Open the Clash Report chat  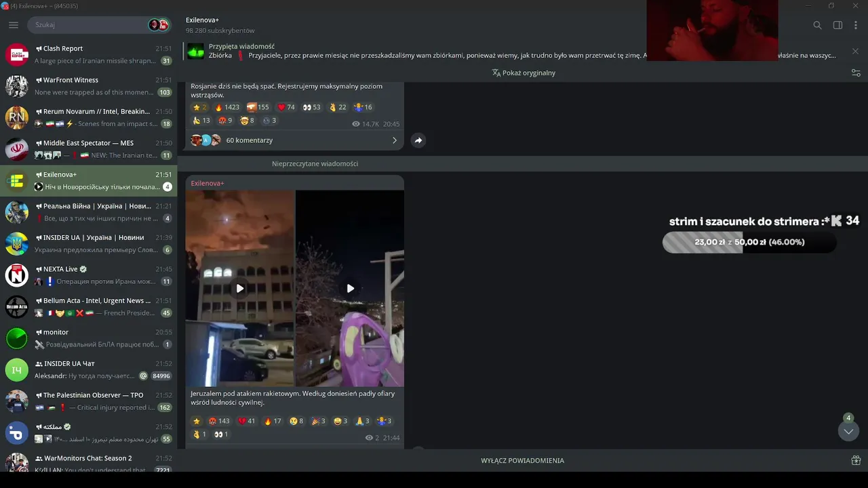click(89, 54)
